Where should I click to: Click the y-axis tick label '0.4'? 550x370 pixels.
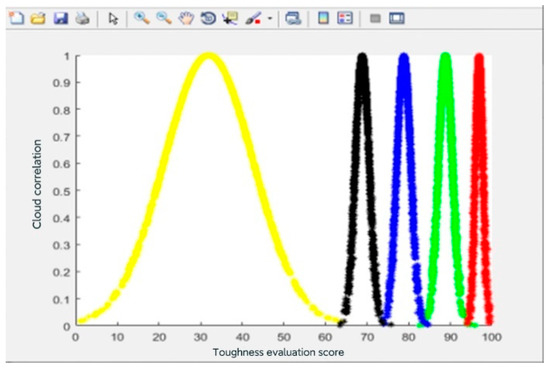click(x=61, y=218)
